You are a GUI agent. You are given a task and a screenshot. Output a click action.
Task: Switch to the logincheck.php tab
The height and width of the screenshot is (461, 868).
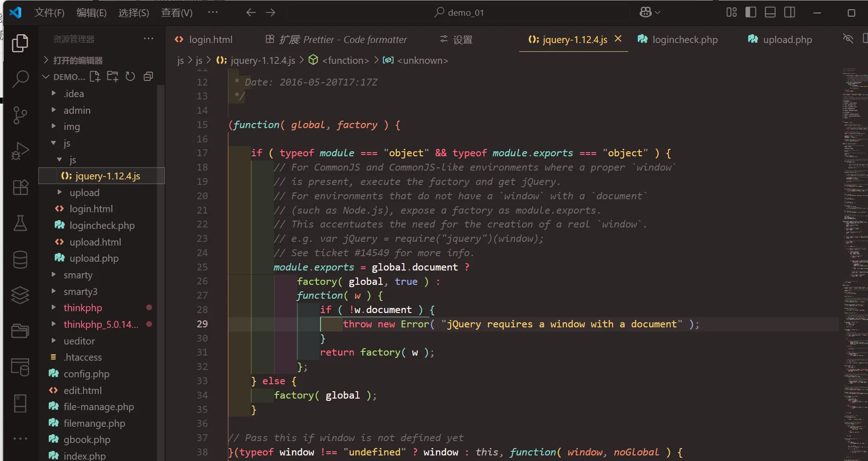(684, 40)
